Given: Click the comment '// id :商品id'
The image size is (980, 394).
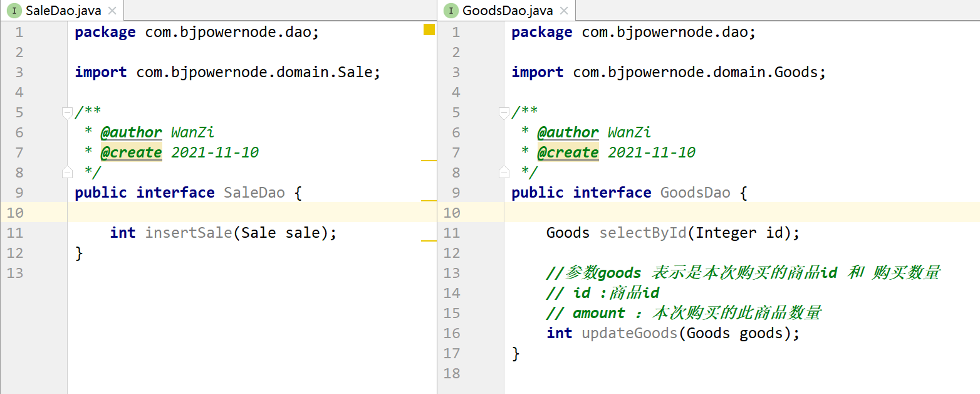Looking at the screenshot, I should [603, 293].
